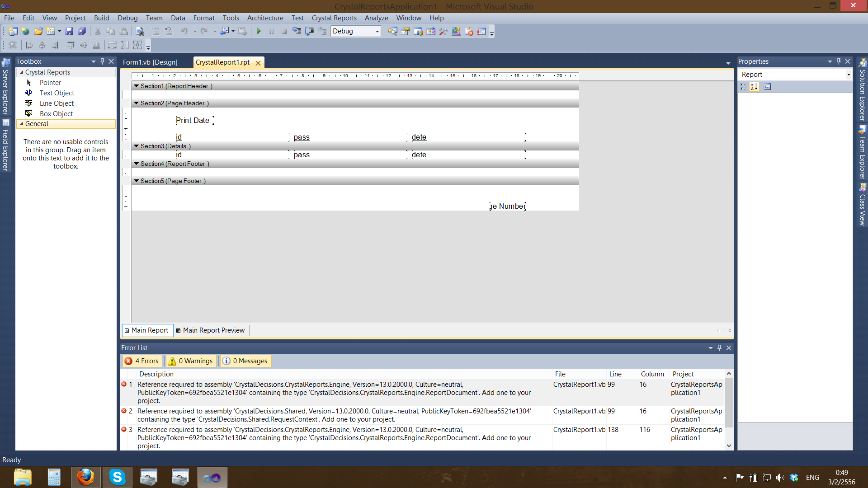Viewport: 868px width, 488px height.
Task: Toggle Alphabetical sort in Properties panel
Action: coord(754,87)
